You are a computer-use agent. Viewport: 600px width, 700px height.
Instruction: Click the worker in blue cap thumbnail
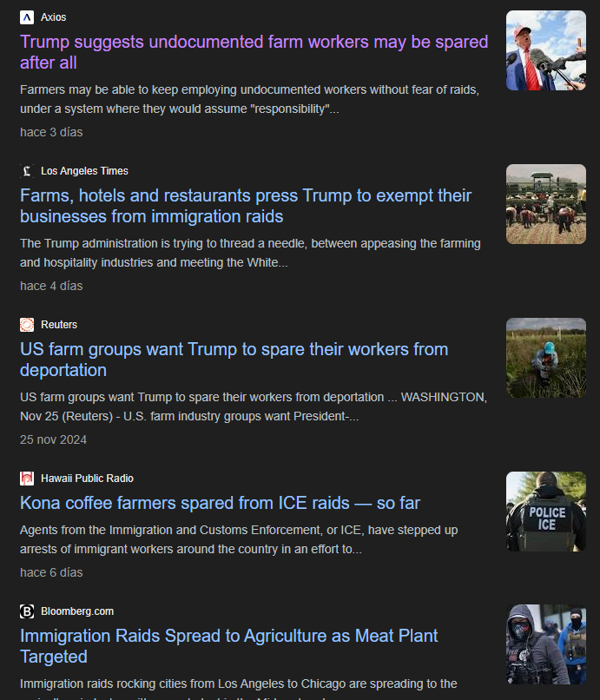[x=546, y=358]
